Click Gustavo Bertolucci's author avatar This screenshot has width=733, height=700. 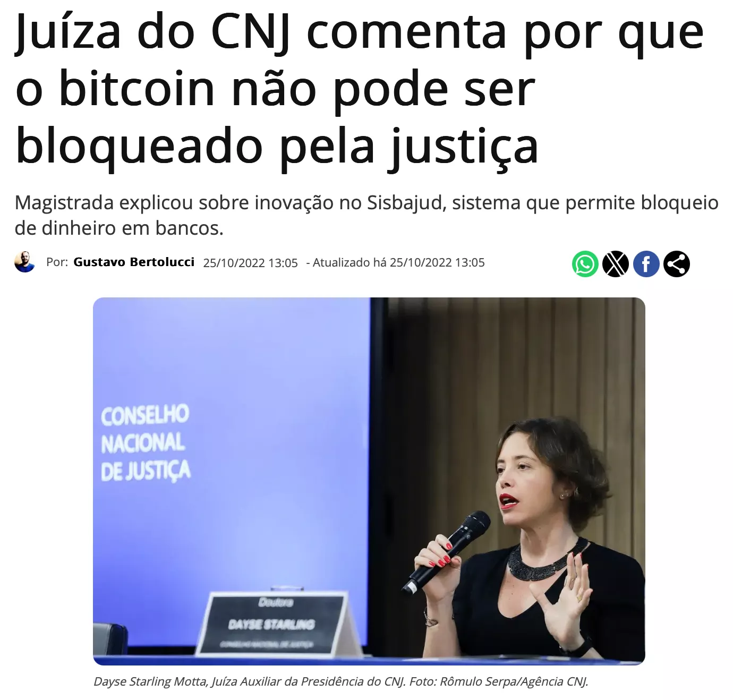[x=24, y=262]
